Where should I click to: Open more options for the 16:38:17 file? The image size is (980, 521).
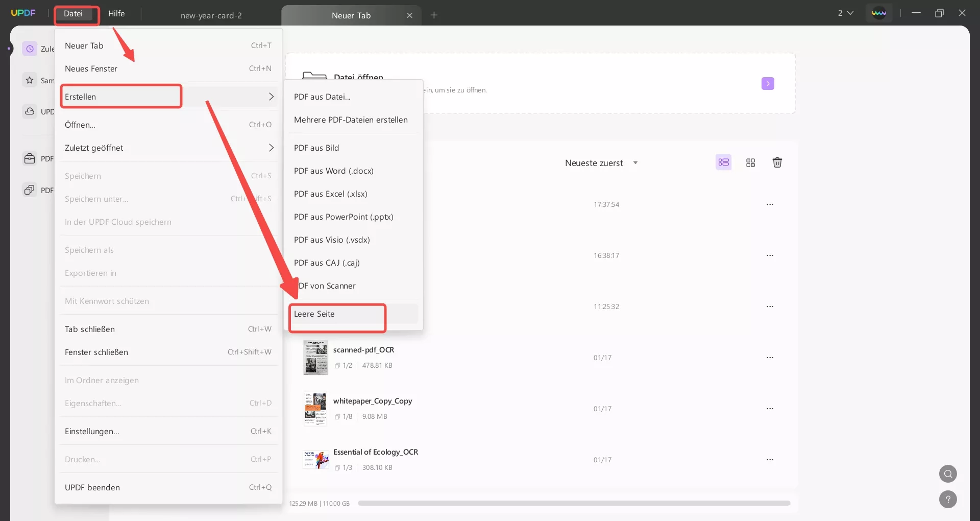[x=770, y=255]
